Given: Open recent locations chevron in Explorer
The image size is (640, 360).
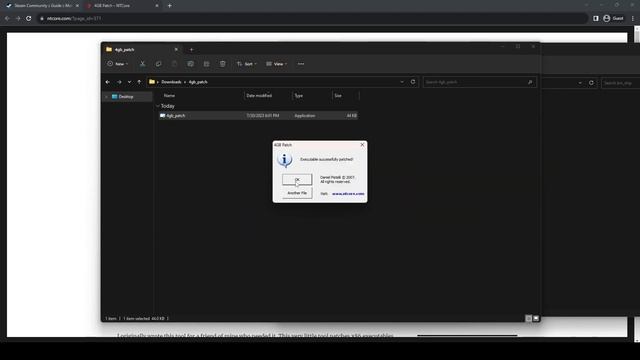Looking at the screenshot, I should pos(129,82).
